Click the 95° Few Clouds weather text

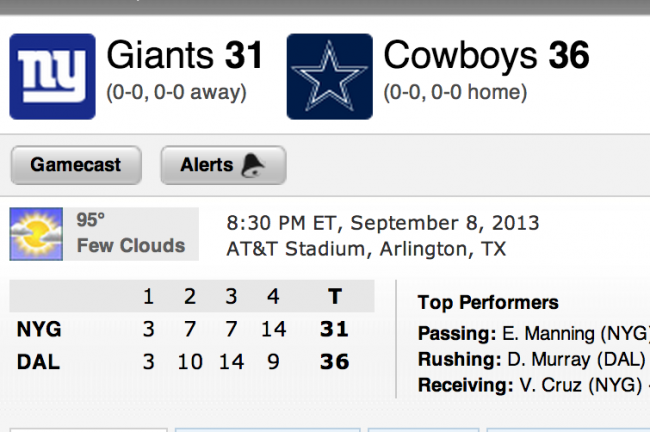[131, 233]
